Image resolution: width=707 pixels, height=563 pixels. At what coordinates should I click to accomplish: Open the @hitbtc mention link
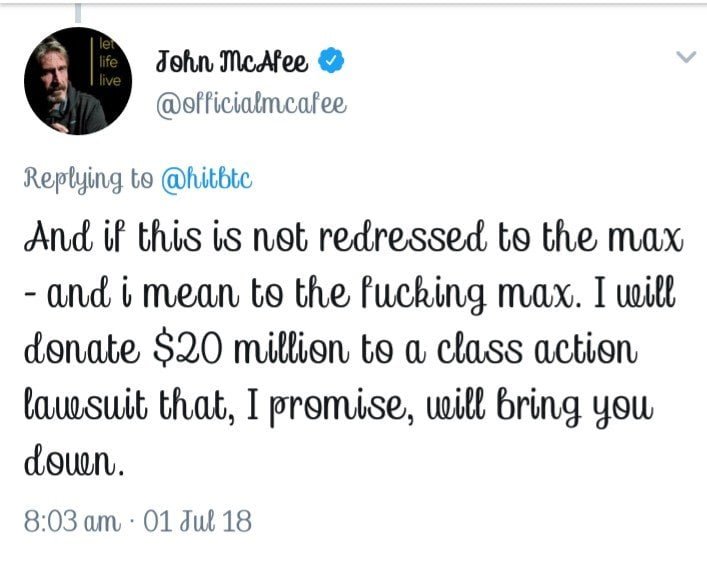tap(207, 180)
